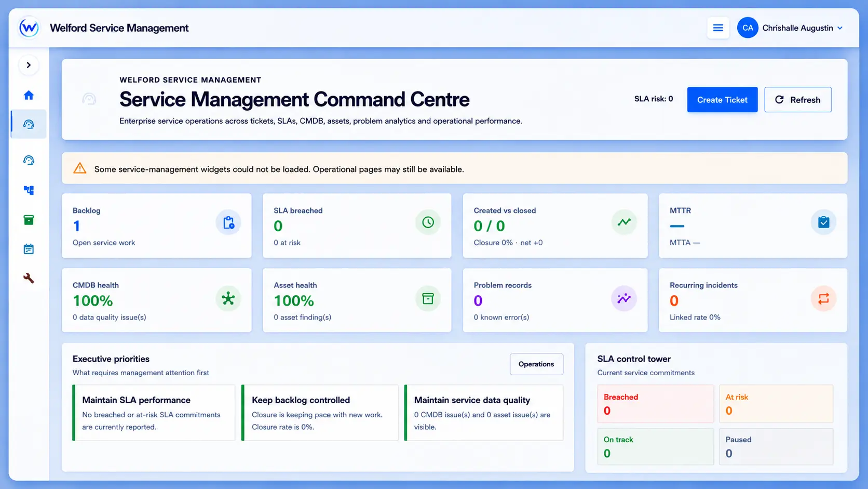Select the Breached tile in SLA control tower

coord(655,404)
